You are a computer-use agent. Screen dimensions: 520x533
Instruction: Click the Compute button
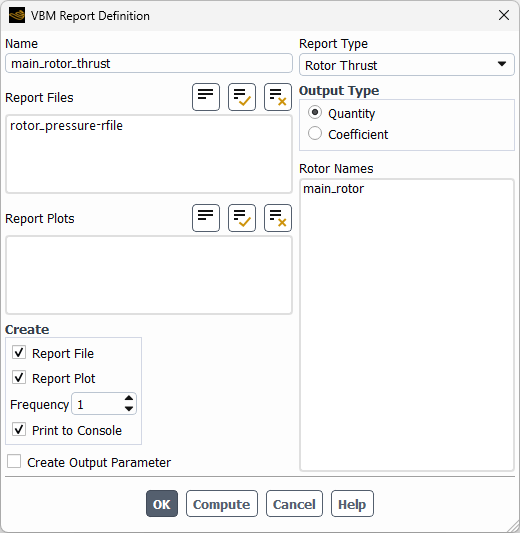[222, 504]
